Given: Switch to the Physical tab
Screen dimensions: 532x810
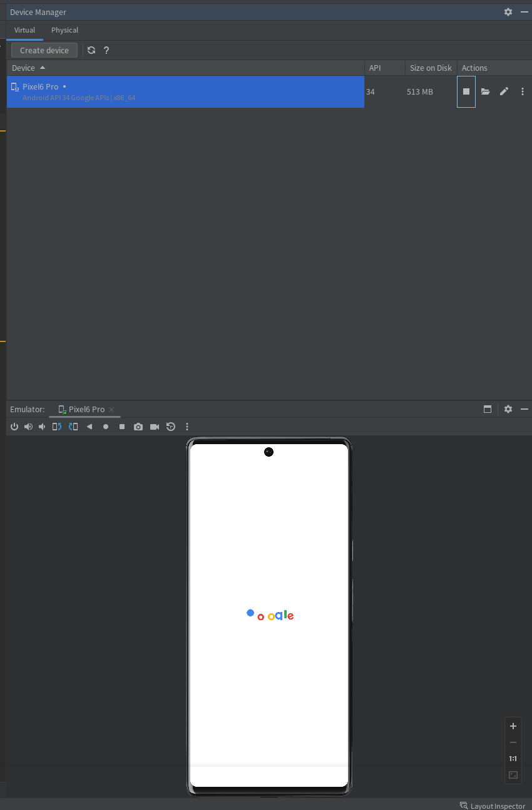Looking at the screenshot, I should pos(65,30).
